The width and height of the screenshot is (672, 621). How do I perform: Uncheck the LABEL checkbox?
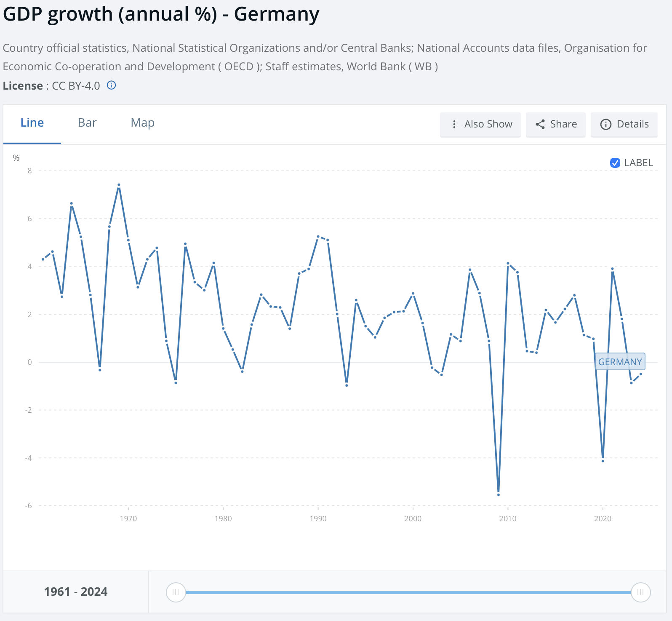click(615, 163)
